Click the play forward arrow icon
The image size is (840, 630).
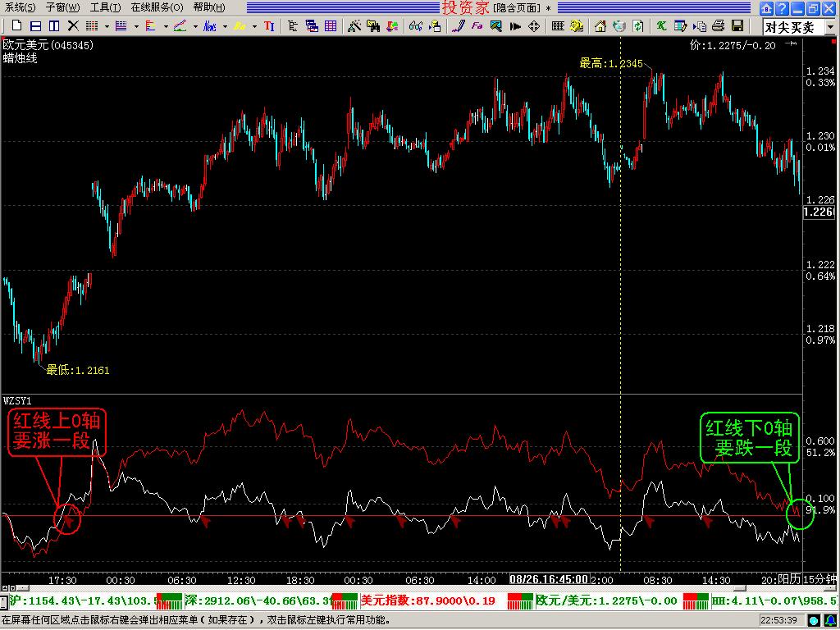(x=515, y=25)
